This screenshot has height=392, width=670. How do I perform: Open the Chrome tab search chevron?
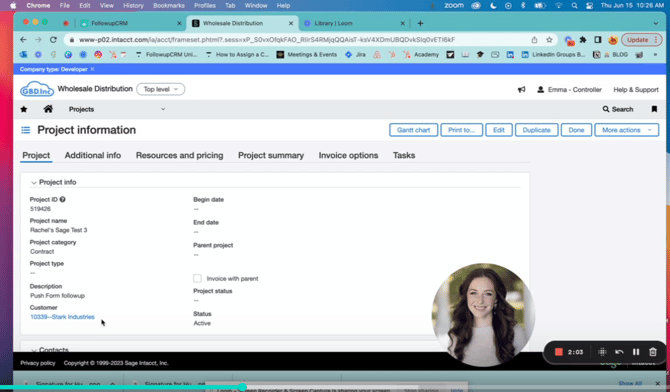[655, 24]
